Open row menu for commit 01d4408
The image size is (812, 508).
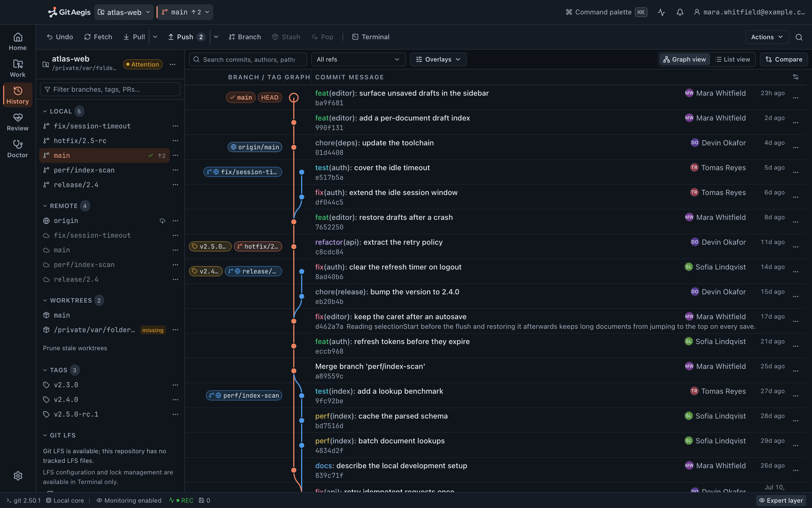click(796, 148)
